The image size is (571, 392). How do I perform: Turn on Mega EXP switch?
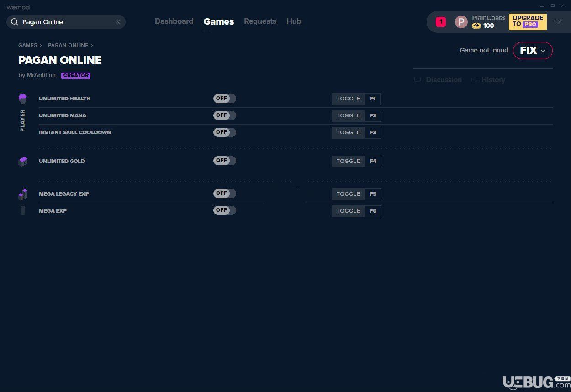click(225, 210)
